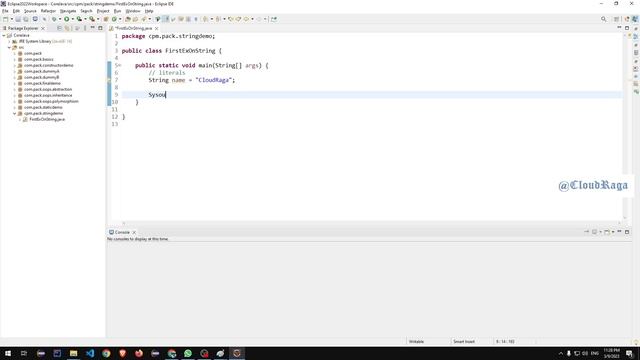
Task: Expand the JRE System Library node
Action: [x=9, y=41]
